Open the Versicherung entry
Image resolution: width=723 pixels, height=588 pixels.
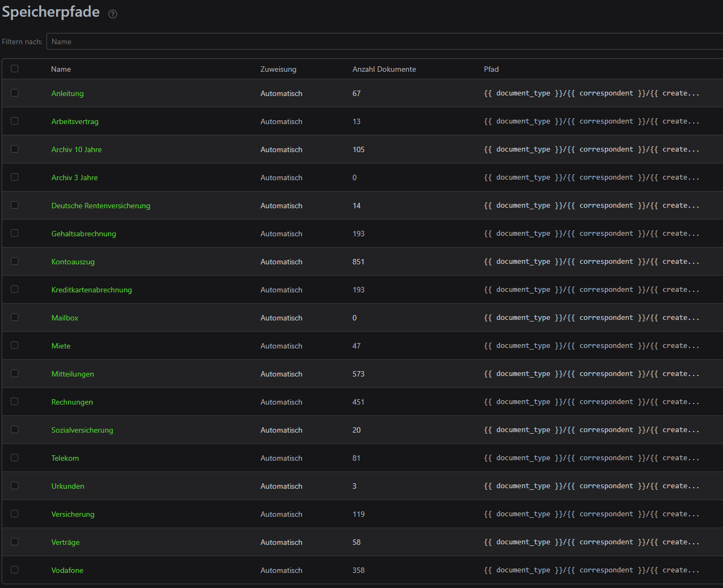[x=73, y=514]
